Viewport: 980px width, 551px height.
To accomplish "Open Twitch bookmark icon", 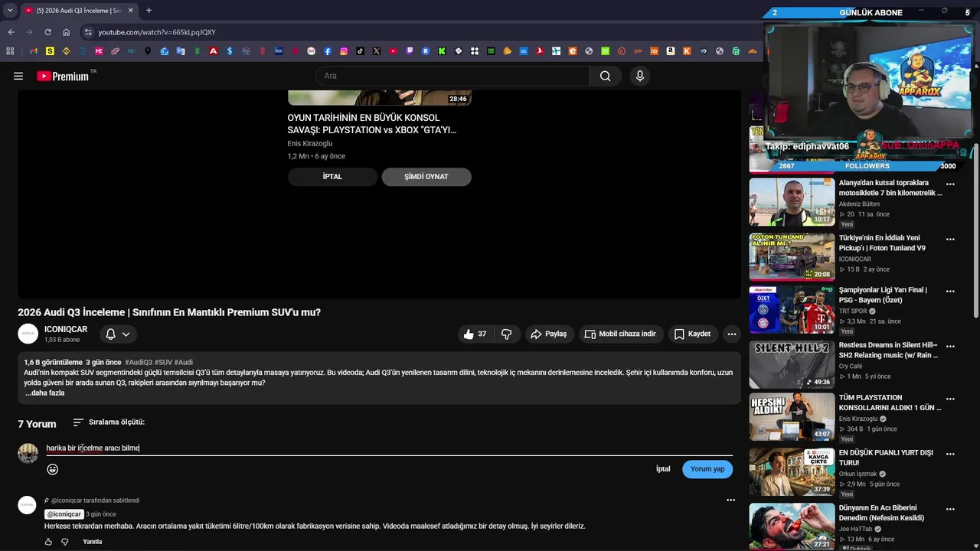I will [410, 51].
